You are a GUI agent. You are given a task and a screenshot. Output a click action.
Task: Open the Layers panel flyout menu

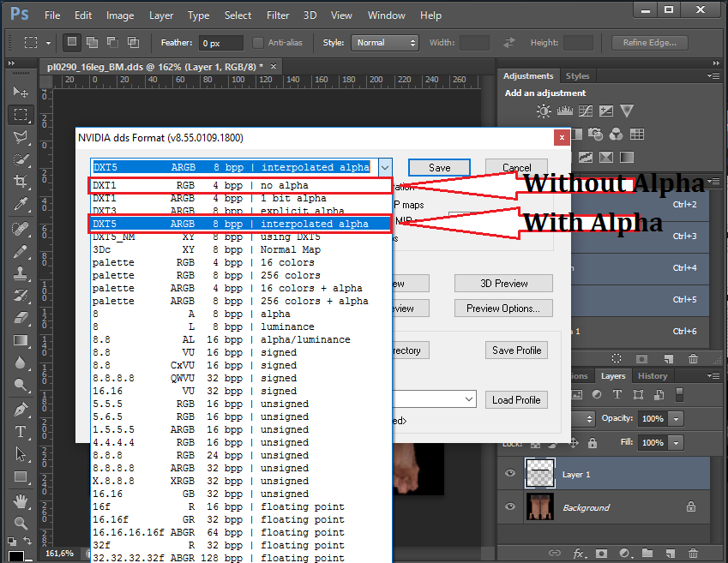(713, 375)
